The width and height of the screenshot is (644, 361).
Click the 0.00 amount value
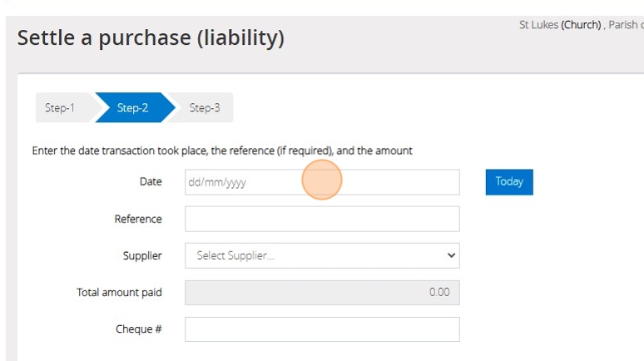point(438,292)
